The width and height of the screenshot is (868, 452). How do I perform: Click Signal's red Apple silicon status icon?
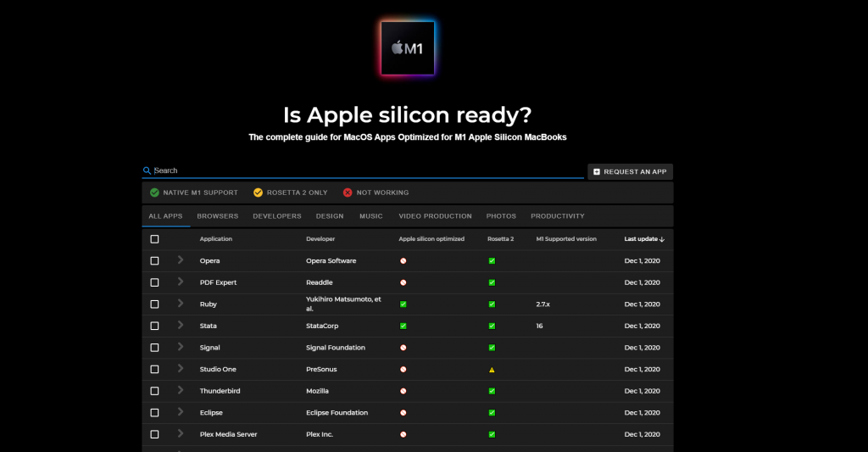(x=403, y=348)
